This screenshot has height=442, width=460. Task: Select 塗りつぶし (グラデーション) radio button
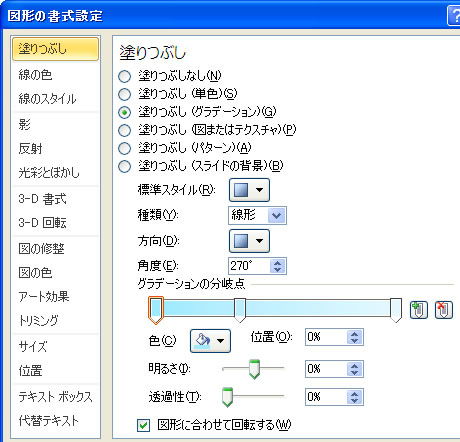tap(125, 112)
